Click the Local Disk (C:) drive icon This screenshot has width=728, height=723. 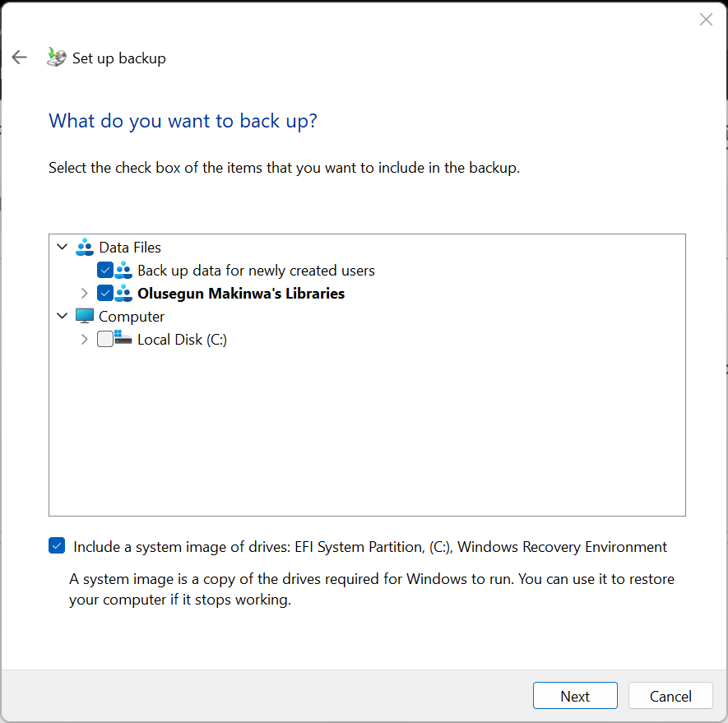pos(123,338)
